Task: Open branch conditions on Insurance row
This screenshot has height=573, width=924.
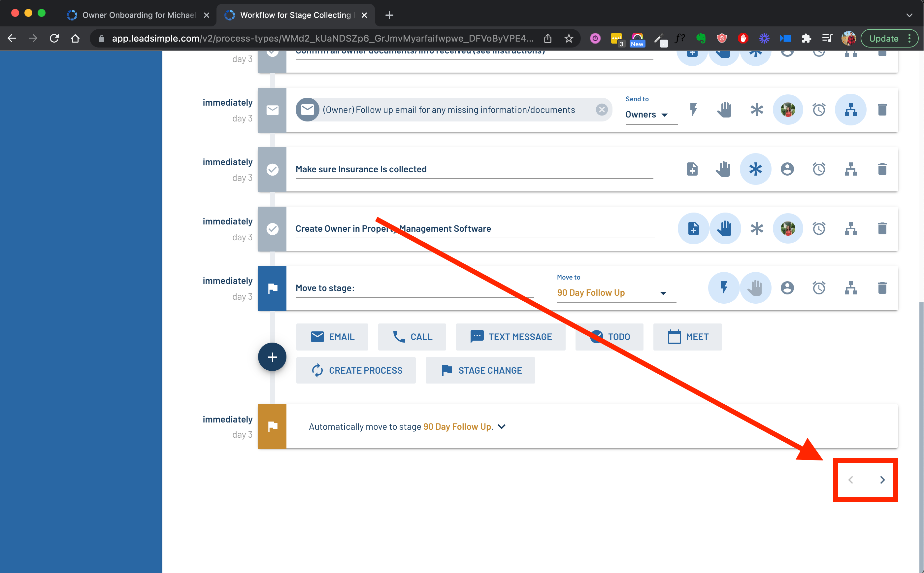Action: pyautogui.click(x=850, y=169)
